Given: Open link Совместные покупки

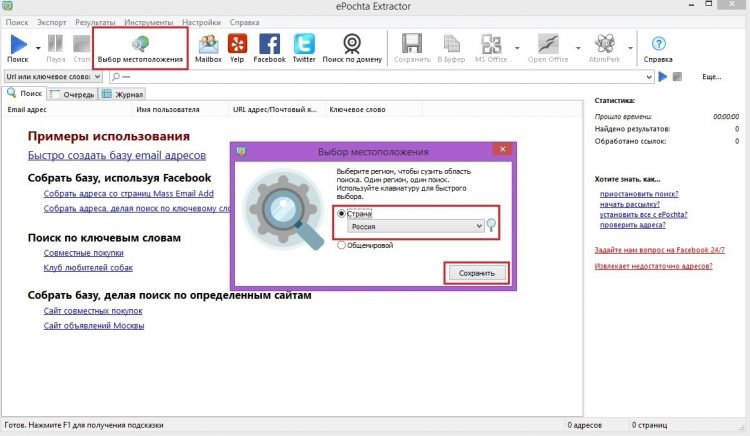Looking at the screenshot, I should (84, 252).
